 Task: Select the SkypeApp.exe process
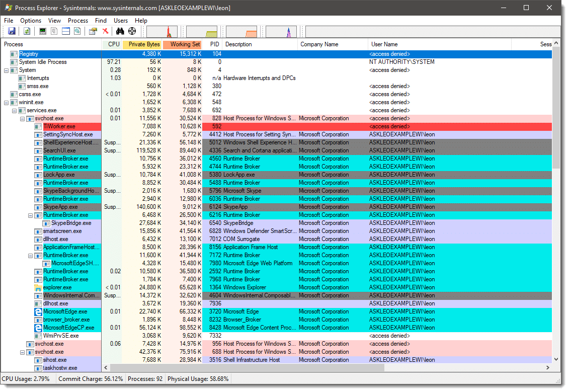[60, 207]
